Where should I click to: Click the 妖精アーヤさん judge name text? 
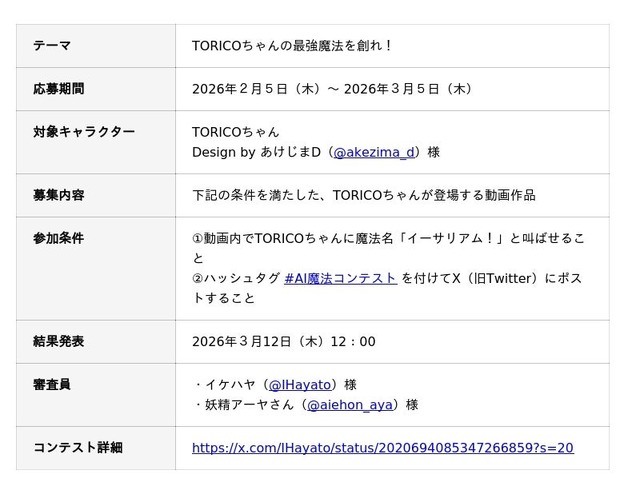click(247, 405)
